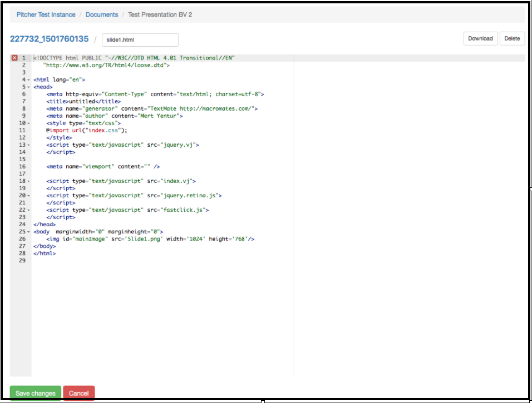Fold the body tag on line 25
532x403 pixels.
28,231
